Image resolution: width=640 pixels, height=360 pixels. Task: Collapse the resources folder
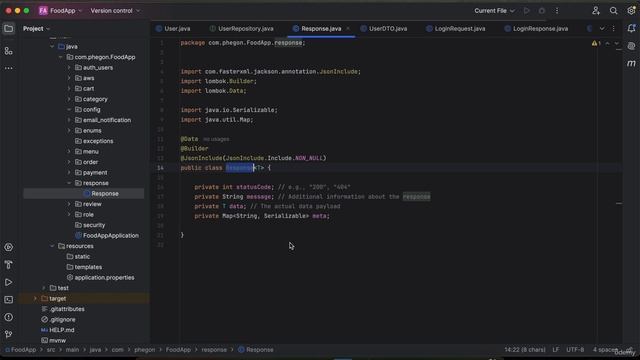pyautogui.click(x=52, y=246)
